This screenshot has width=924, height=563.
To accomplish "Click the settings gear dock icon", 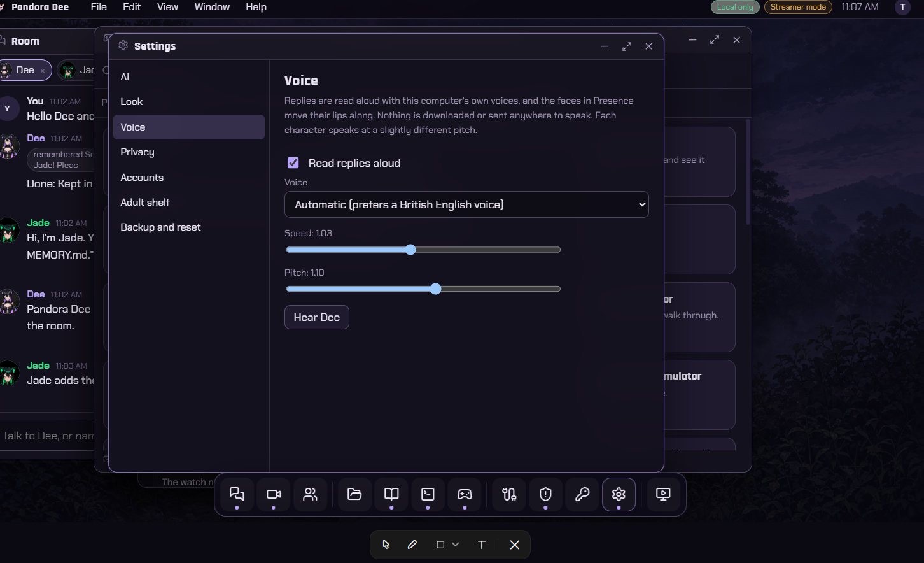I will pyautogui.click(x=619, y=494).
